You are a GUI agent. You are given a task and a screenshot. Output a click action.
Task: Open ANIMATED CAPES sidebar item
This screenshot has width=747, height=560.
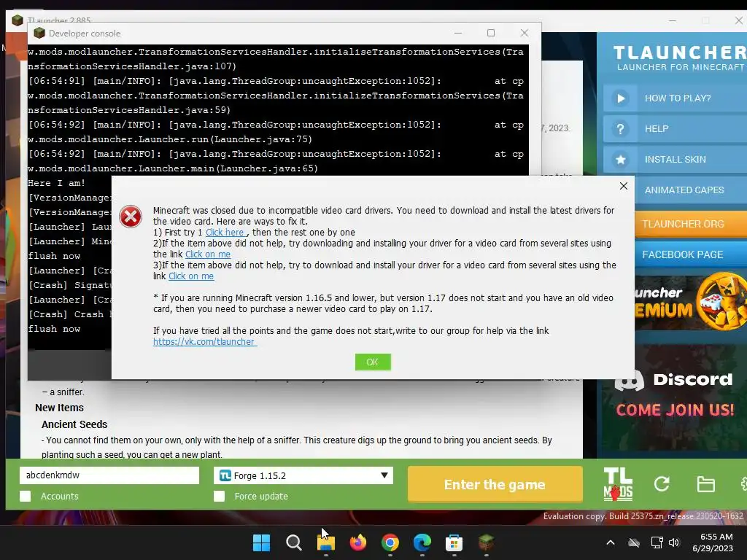tap(691, 190)
